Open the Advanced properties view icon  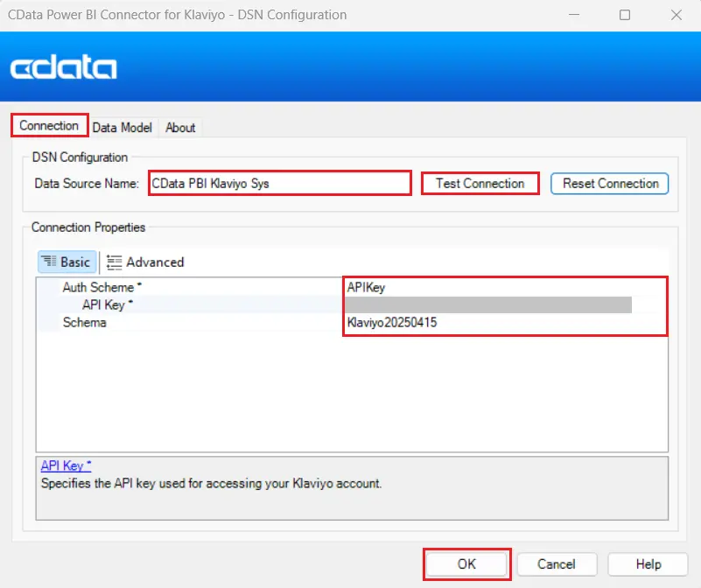point(146,262)
